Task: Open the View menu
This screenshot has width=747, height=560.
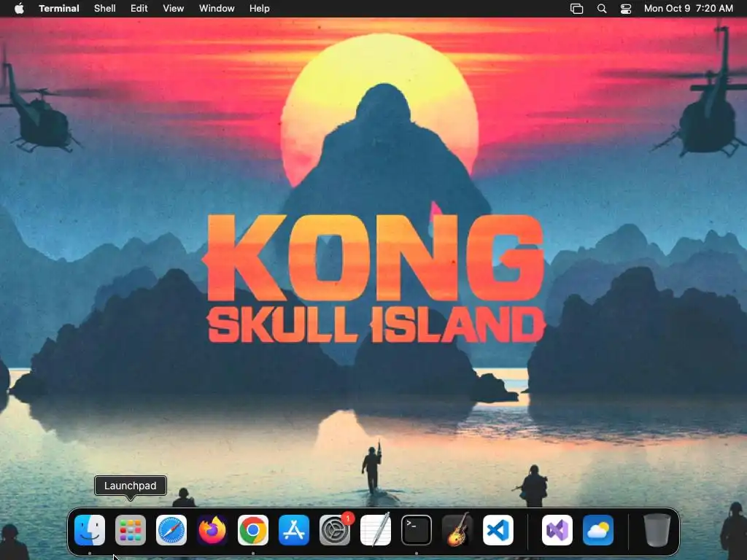Action: [x=174, y=8]
